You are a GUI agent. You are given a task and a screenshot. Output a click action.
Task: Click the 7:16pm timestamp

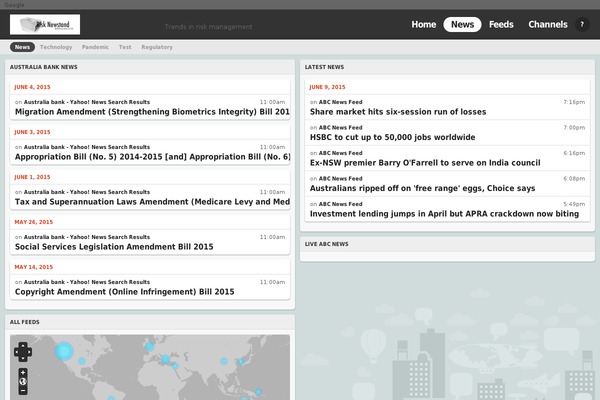tap(574, 102)
